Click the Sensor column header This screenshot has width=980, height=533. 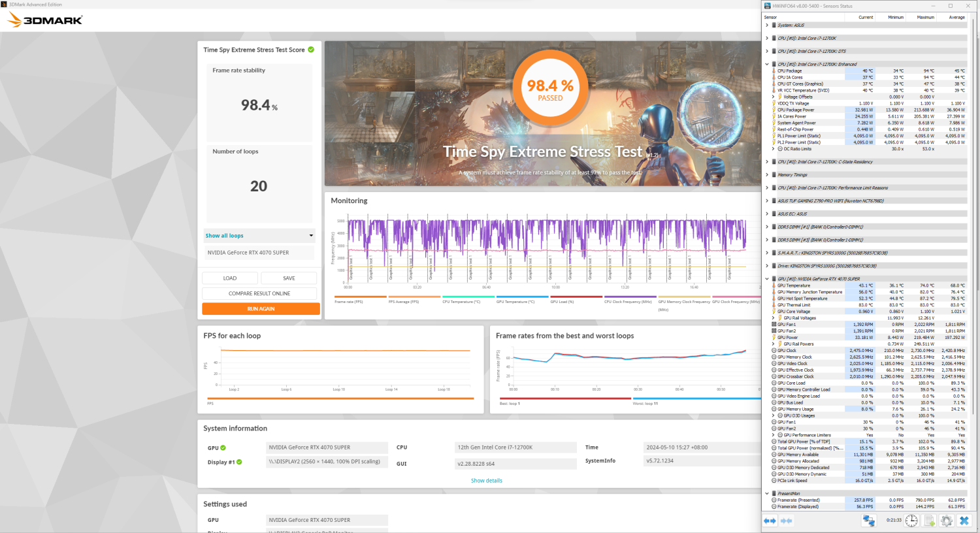coord(804,17)
